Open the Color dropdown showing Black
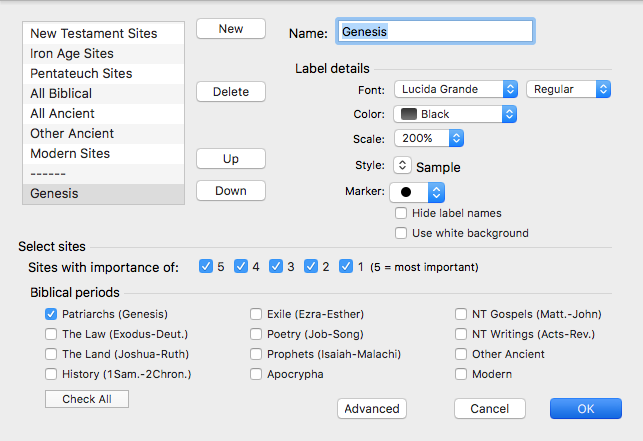 click(x=455, y=114)
